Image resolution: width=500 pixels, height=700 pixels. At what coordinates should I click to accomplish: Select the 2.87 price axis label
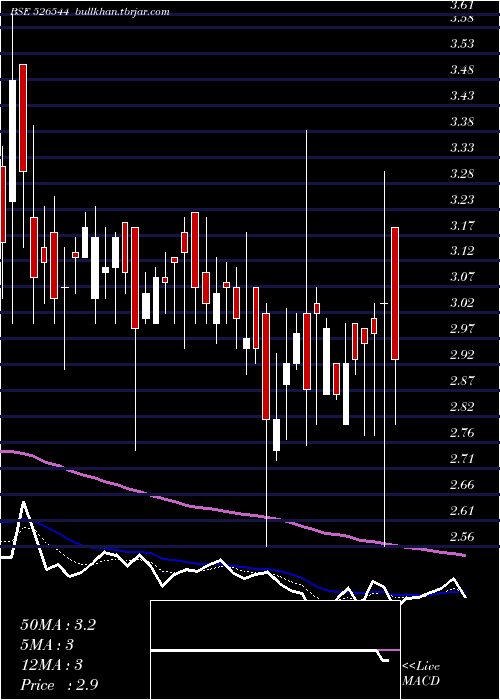pyautogui.click(x=462, y=380)
